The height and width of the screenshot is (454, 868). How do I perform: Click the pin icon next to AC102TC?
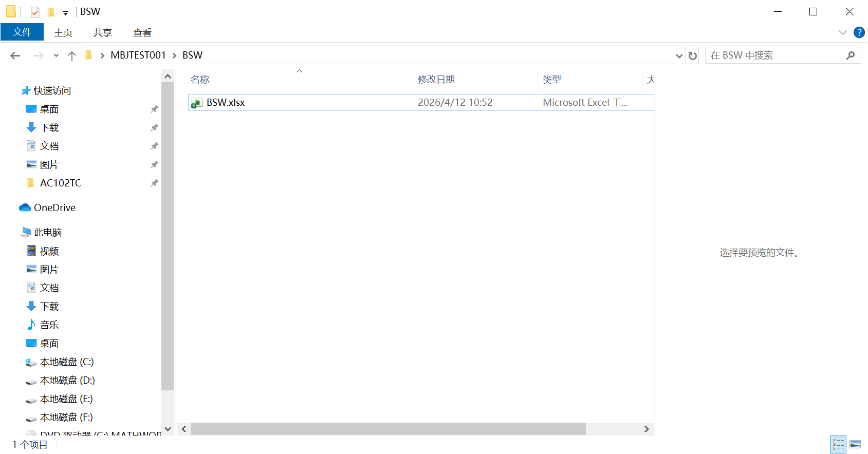tap(154, 183)
